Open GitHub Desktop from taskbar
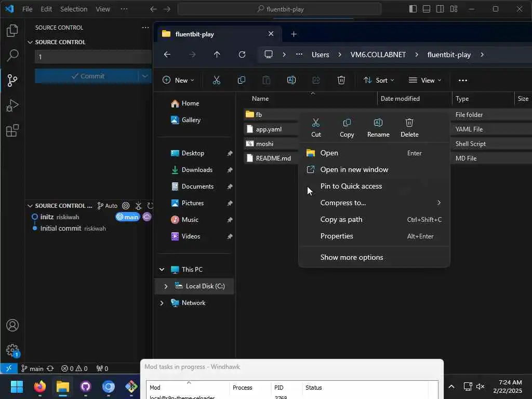This screenshot has width=532, height=399. (x=86, y=387)
